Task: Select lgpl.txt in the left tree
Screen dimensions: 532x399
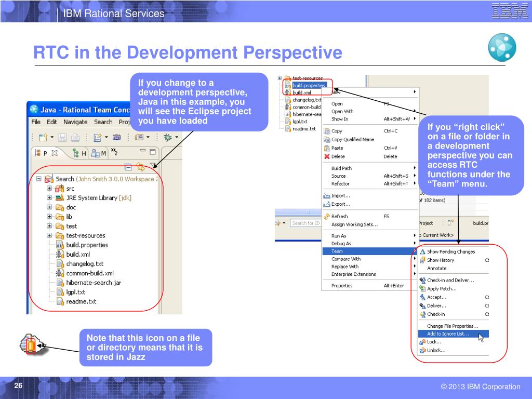Action: tap(76, 292)
